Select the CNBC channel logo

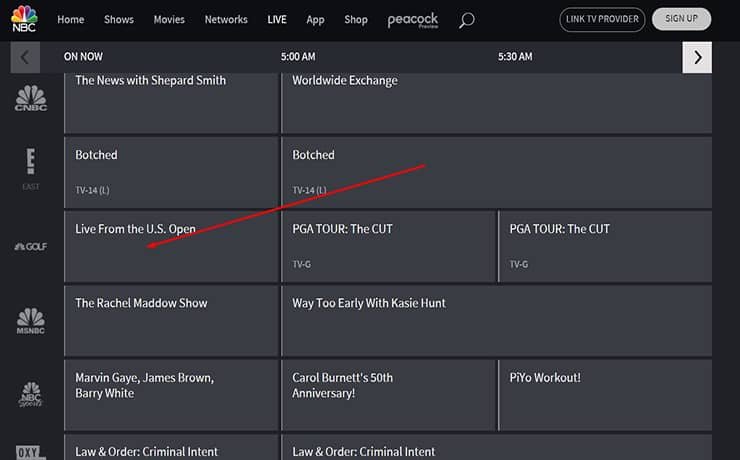click(31, 98)
